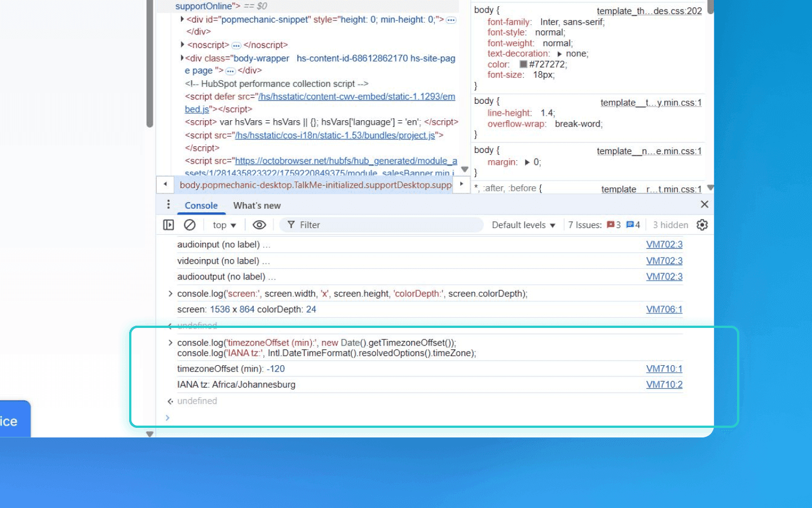Image resolution: width=812 pixels, height=508 pixels.
Task: Open the octobrowser.net module script link
Action: tap(346, 161)
